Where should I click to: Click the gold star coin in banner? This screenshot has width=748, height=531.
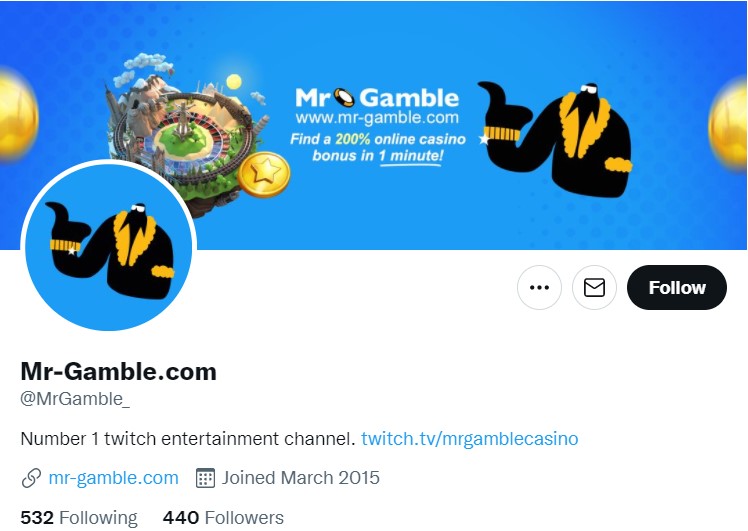(264, 174)
